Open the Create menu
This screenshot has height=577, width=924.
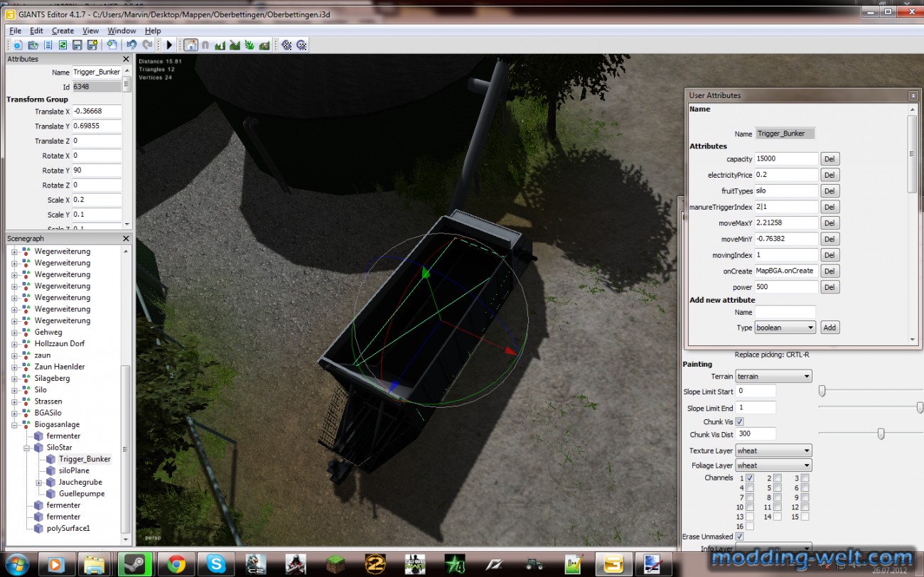63,31
